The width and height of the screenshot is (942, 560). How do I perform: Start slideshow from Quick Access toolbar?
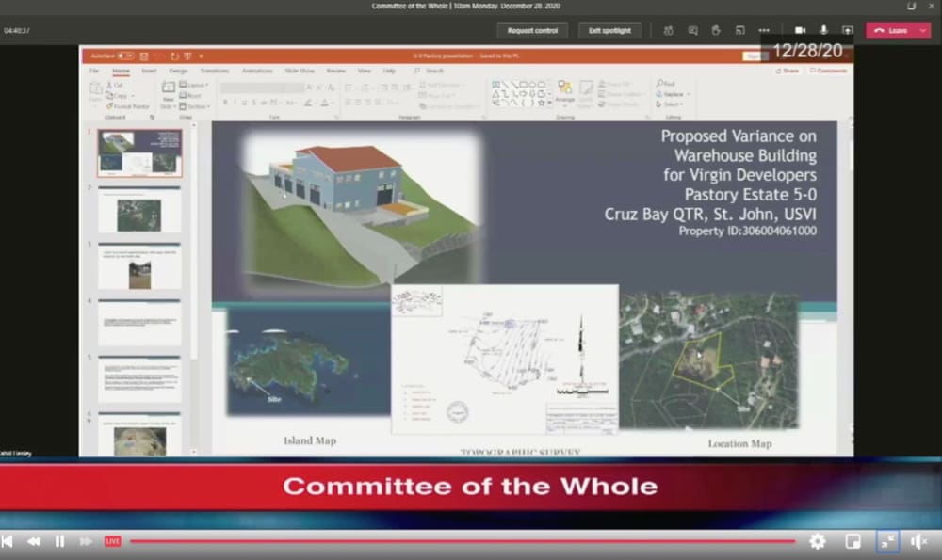(x=188, y=56)
